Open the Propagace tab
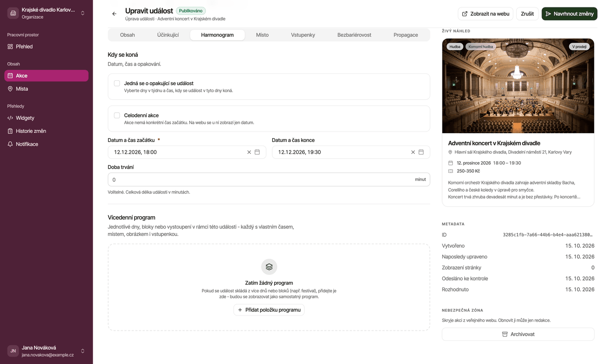This screenshot has height=364, width=612. click(406, 35)
